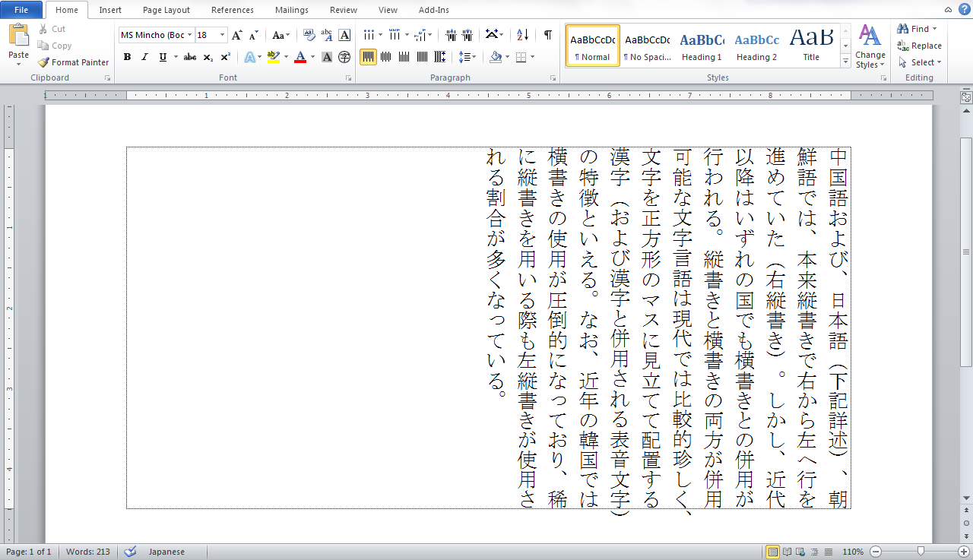This screenshot has width=973, height=560.
Task: Enable subscript formatting
Action: pyautogui.click(x=208, y=57)
